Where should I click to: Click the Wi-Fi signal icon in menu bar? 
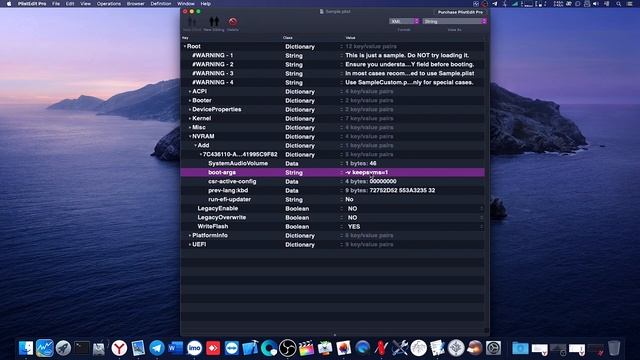515,4
